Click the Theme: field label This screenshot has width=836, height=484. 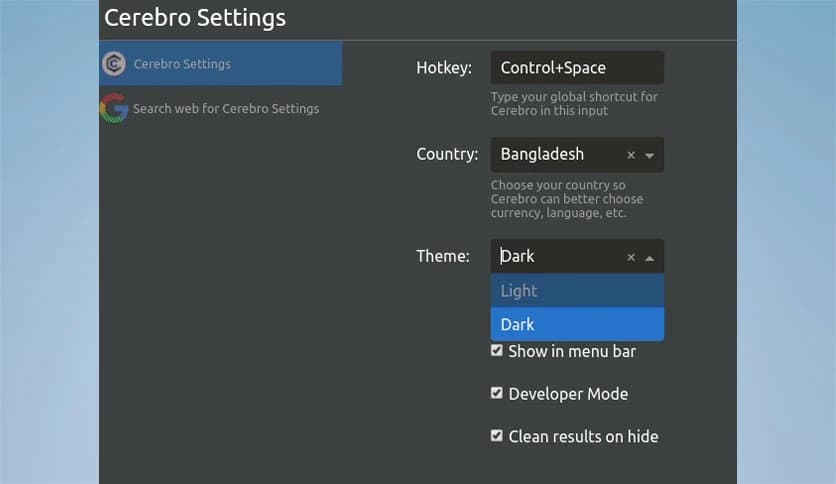point(442,257)
